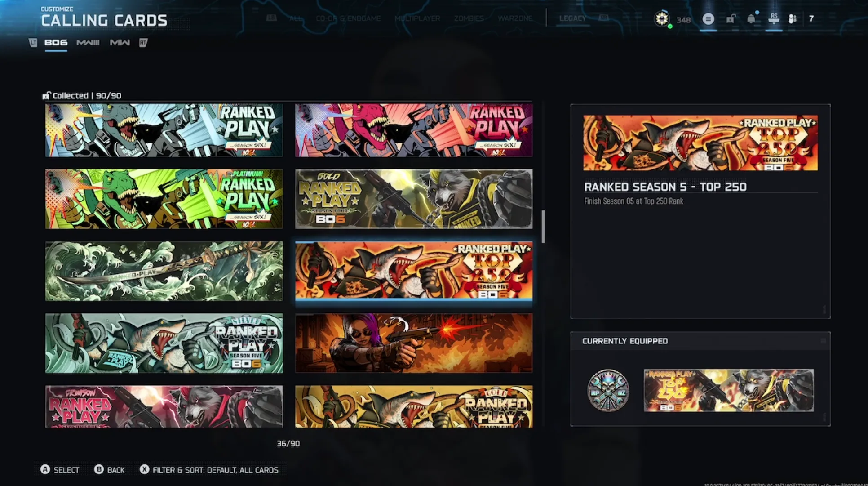Open the social friends icon
868x486 pixels.
pyautogui.click(x=793, y=19)
